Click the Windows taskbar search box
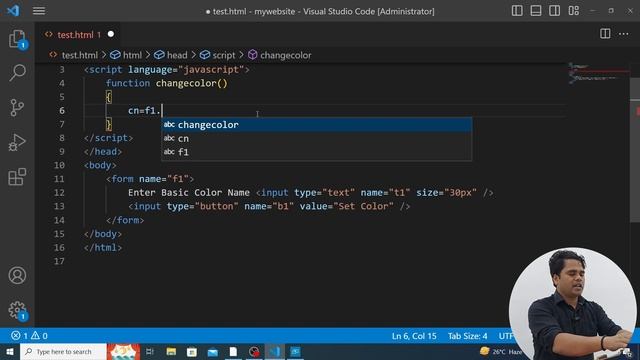 click(63, 351)
